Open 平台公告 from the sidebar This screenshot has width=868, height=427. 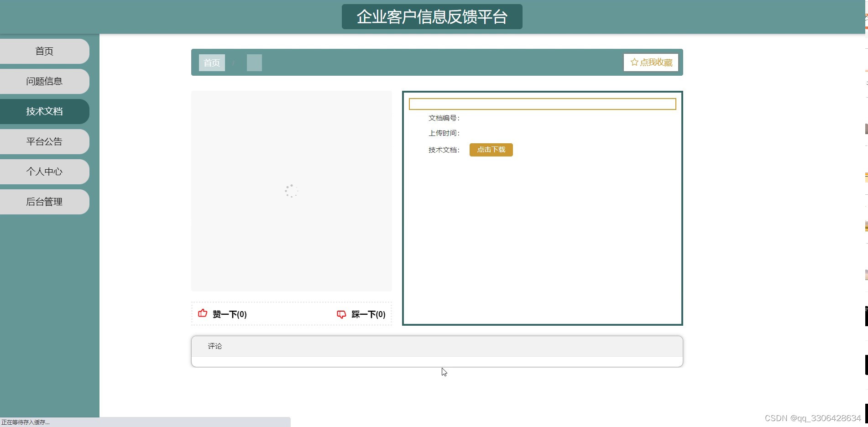click(44, 141)
